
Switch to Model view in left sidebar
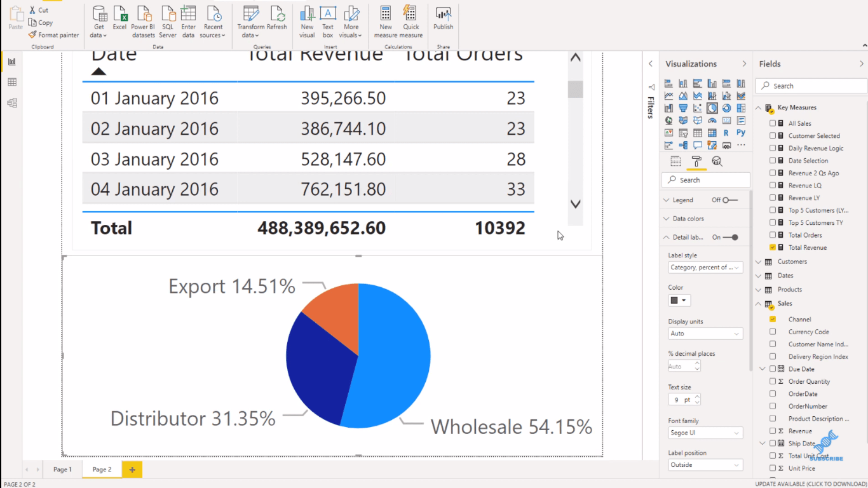(x=12, y=103)
